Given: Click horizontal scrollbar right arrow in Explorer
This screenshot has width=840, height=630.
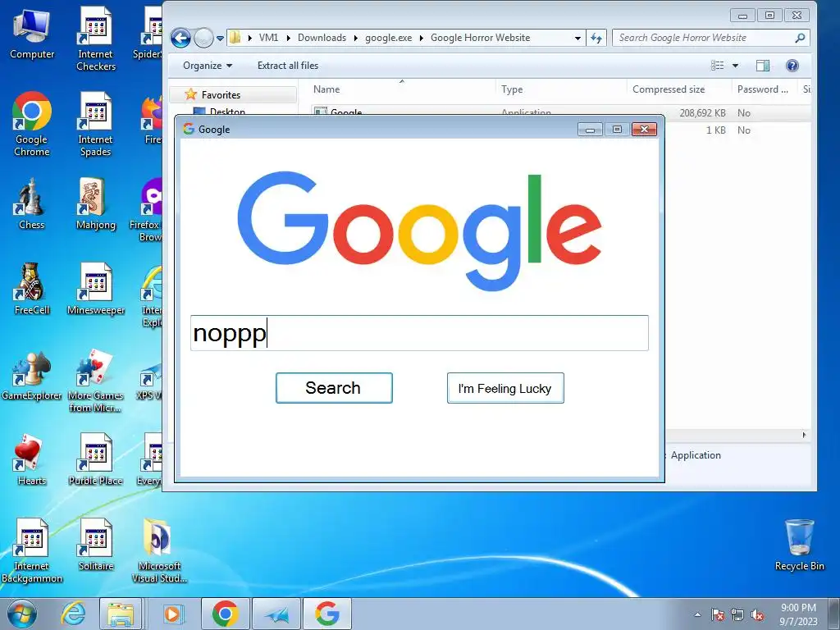Looking at the screenshot, I should click(804, 435).
